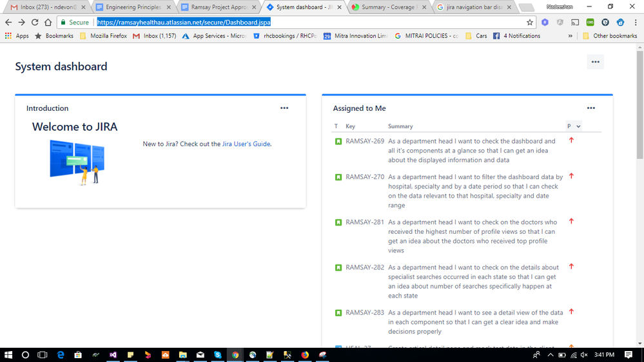Expand the hidden bookmarks overflow chevron

pos(570,36)
